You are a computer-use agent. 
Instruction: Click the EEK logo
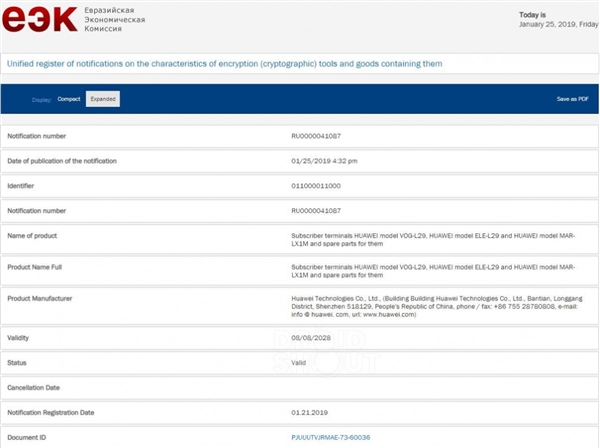(x=40, y=19)
